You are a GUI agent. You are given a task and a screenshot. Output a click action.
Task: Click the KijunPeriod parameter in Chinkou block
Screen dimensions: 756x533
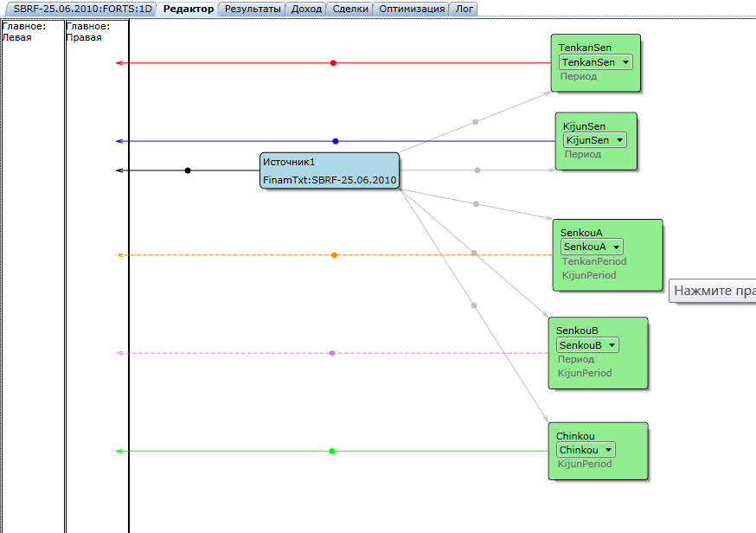click(x=585, y=464)
